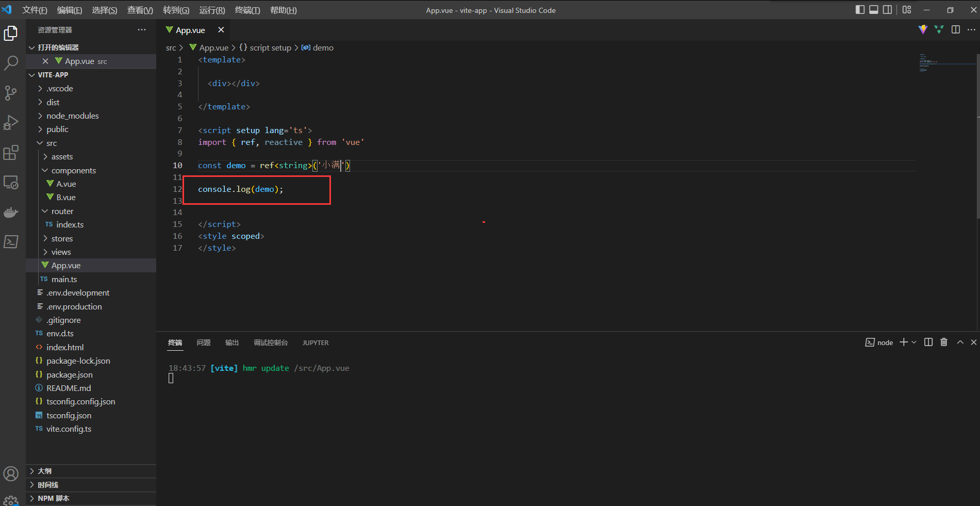Toggle primary sidebar visibility
The image size is (980, 506).
click(x=860, y=10)
